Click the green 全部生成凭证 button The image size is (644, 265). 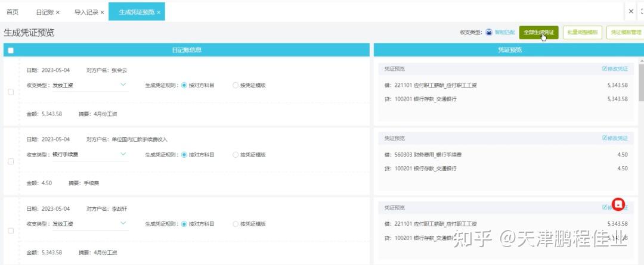538,32
